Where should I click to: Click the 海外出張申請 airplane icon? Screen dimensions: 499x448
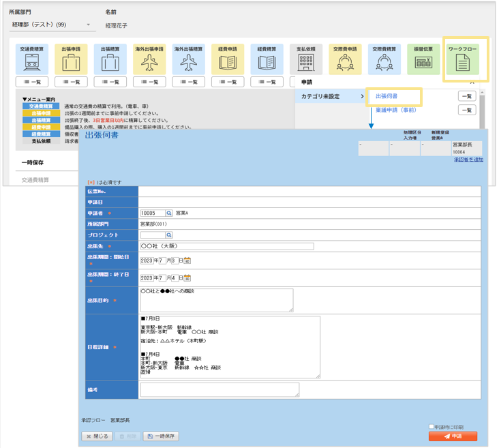pyautogui.click(x=150, y=63)
